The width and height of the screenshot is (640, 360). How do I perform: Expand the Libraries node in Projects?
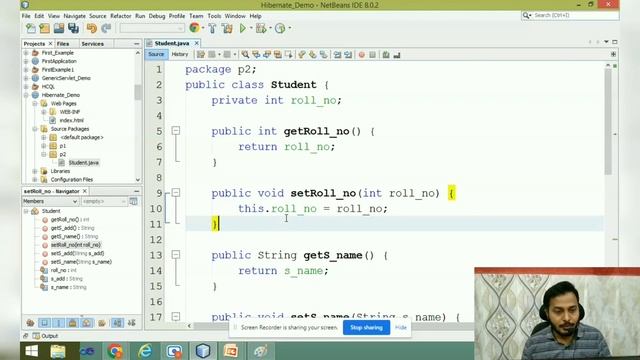tap(35, 171)
